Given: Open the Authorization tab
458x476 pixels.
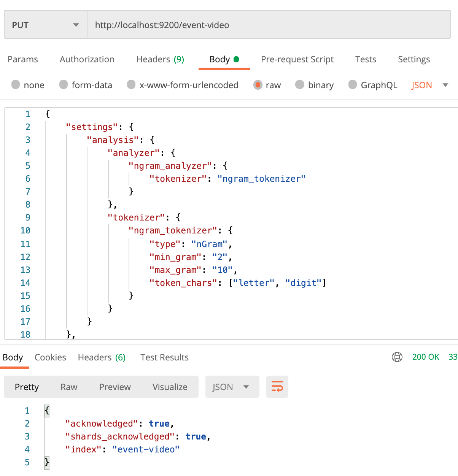Looking at the screenshot, I should pos(87,59).
